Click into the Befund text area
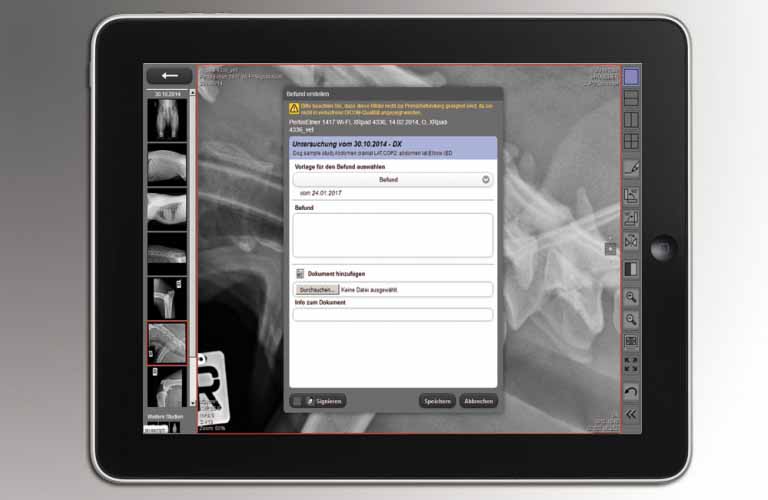The width and height of the screenshot is (768, 500). click(x=393, y=235)
